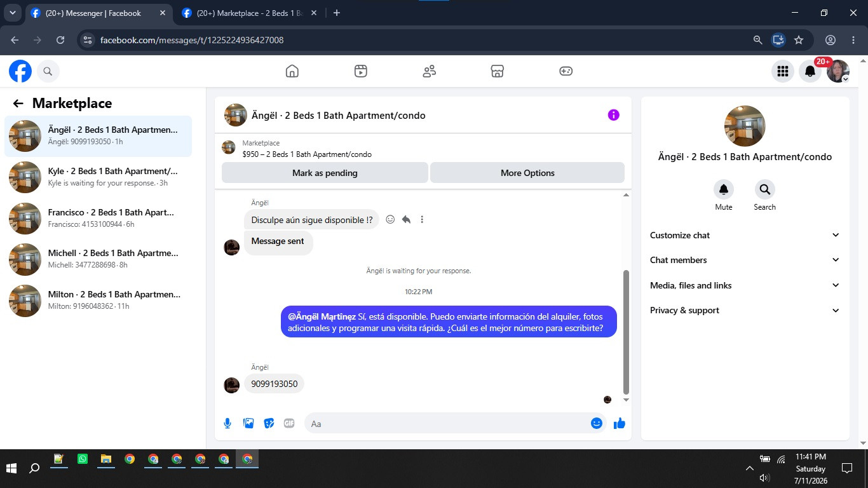Bookmark this page star icon
Viewport: 868px width, 488px height.
click(799, 40)
